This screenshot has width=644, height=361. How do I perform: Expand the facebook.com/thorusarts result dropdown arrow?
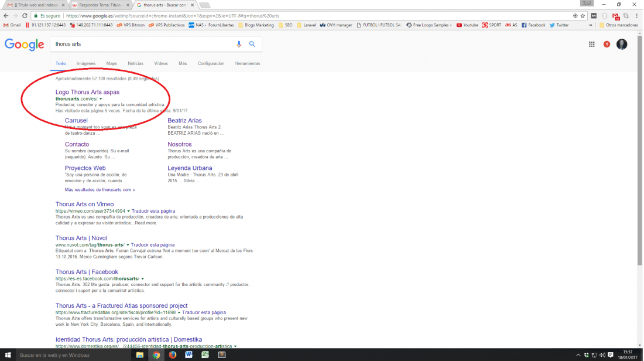point(142,279)
